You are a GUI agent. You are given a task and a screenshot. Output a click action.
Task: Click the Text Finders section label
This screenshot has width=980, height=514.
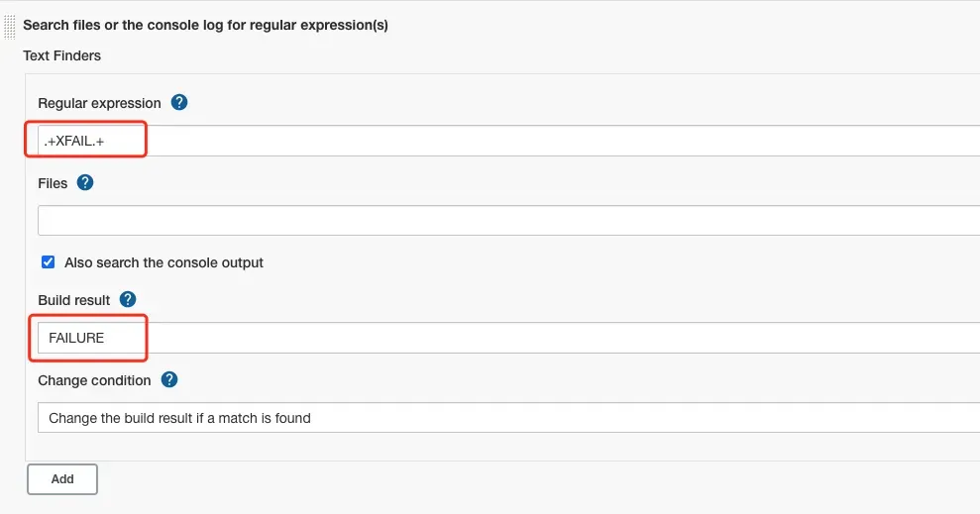[61, 55]
